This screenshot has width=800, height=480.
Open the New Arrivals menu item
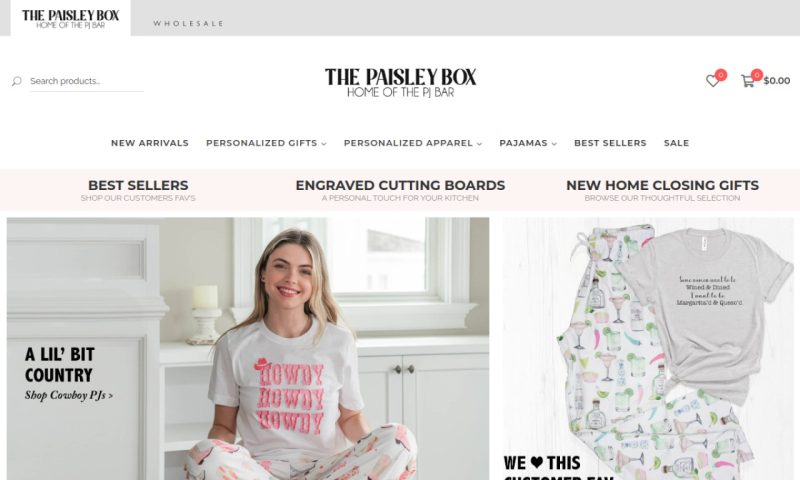(x=150, y=143)
